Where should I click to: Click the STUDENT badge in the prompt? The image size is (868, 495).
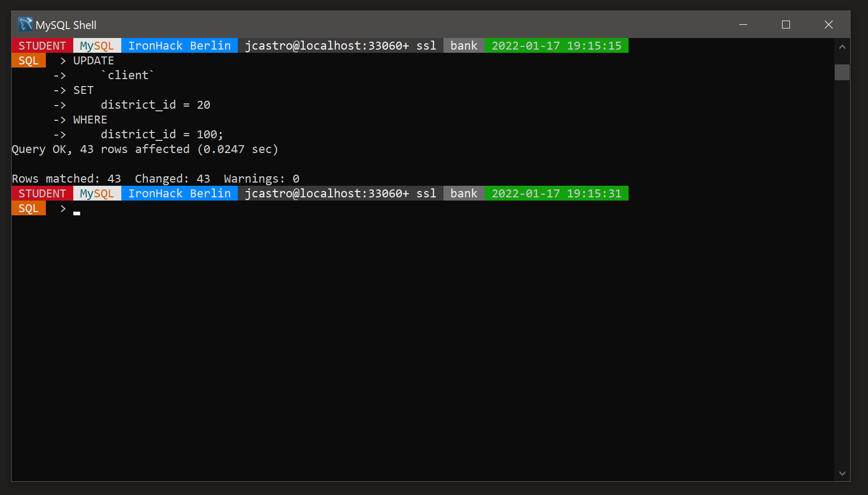[x=41, y=45]
